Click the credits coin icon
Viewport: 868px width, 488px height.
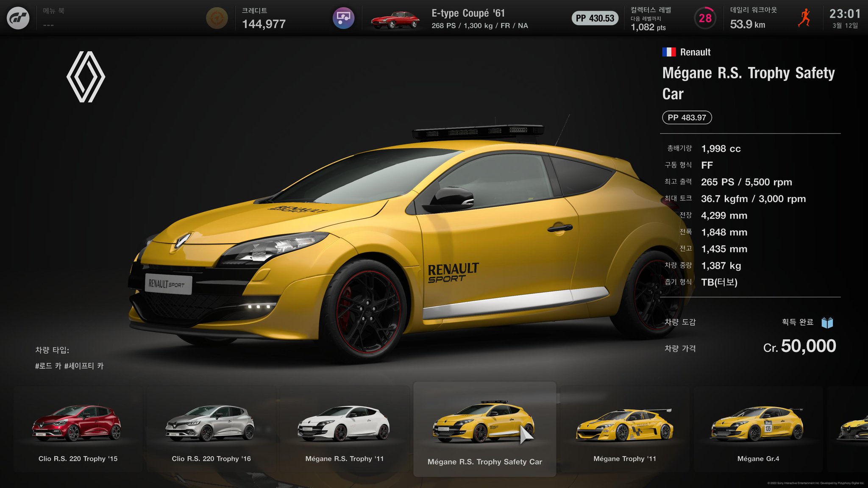point(217,19)
